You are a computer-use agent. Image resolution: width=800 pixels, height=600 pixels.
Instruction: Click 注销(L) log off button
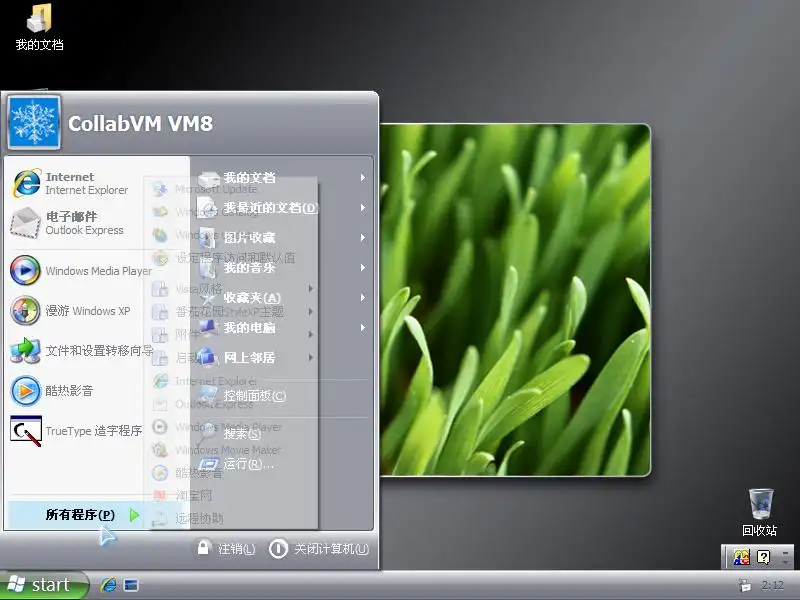point(226,549)
